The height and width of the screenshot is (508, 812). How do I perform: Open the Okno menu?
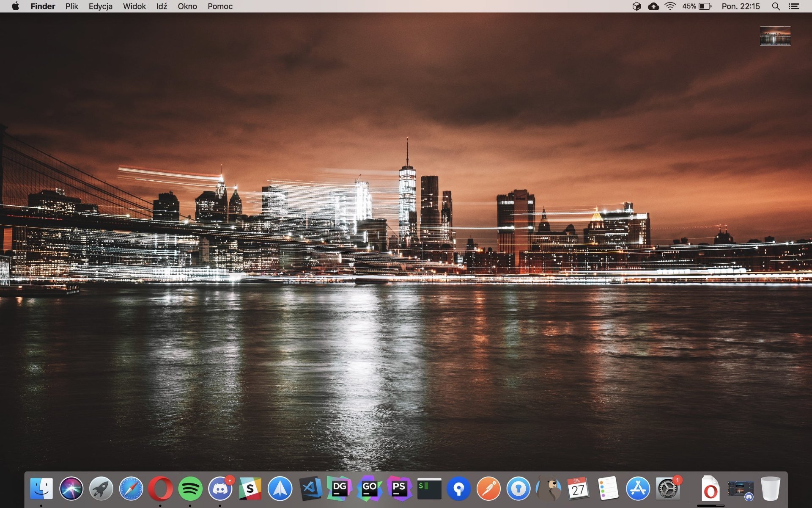187,6
